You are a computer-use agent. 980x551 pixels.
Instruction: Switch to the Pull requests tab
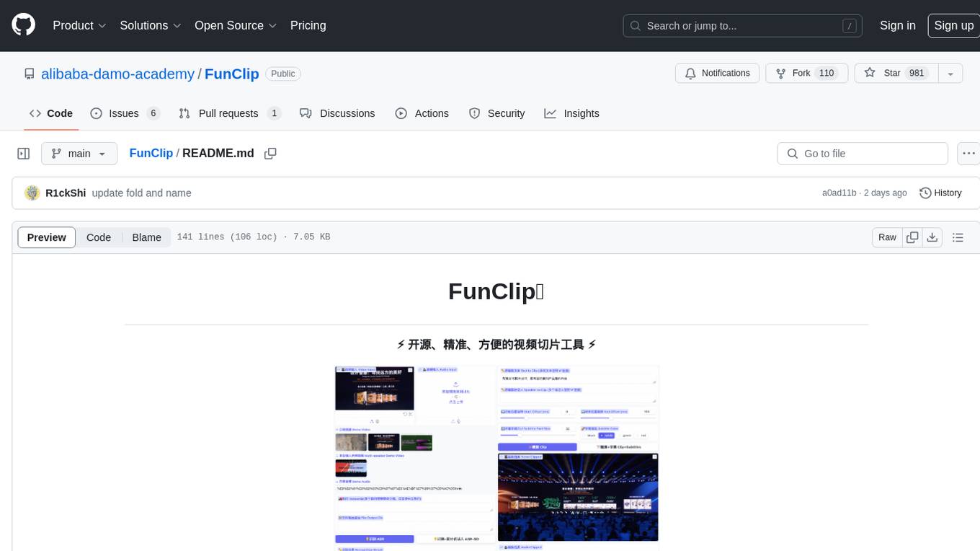(x=229, y=113)
